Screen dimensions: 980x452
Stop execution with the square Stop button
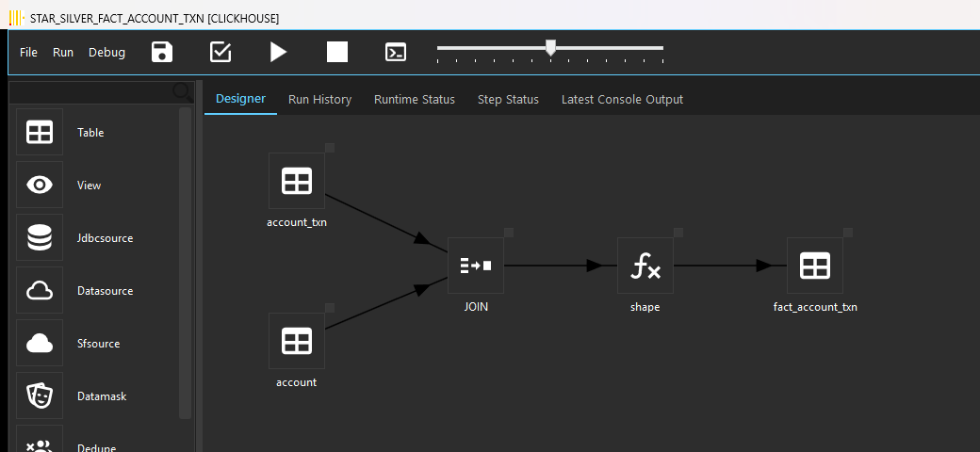coord(337,52)
